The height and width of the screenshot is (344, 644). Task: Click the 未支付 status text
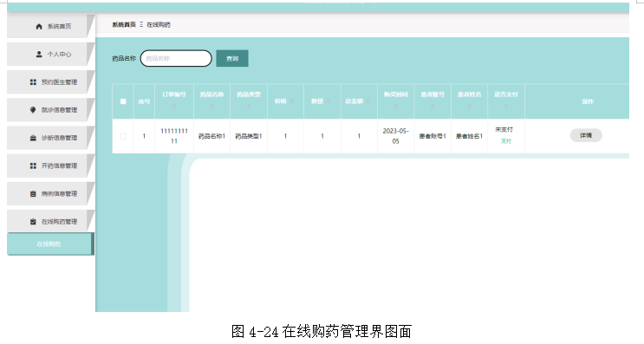(x=504, y=129)
